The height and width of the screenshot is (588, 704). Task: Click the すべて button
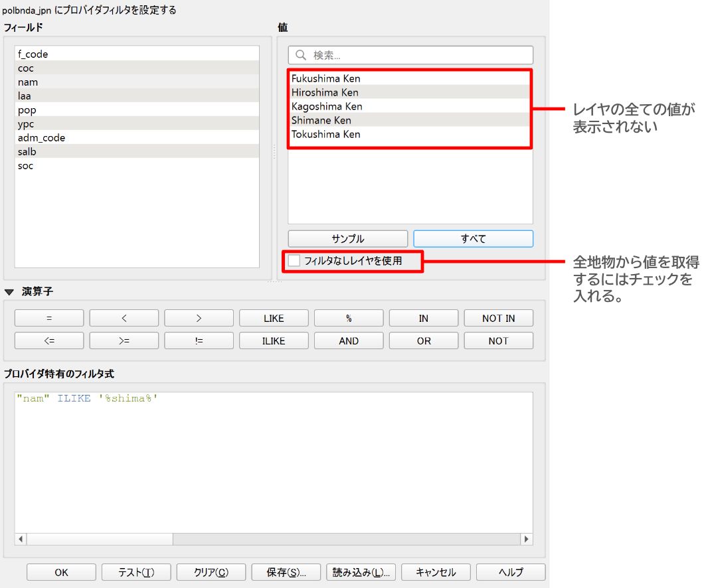pos(474,239)
